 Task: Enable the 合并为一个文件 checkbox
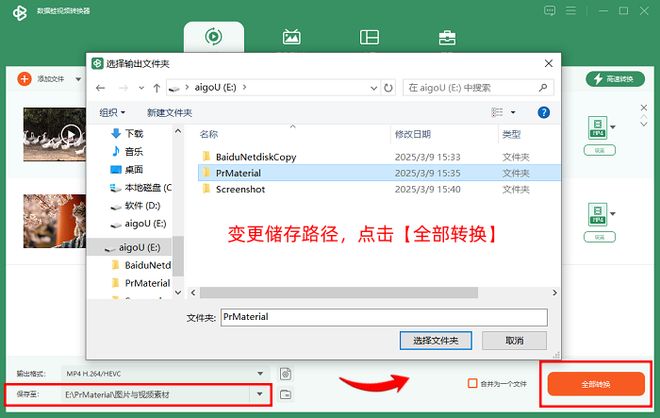(473, 384)
